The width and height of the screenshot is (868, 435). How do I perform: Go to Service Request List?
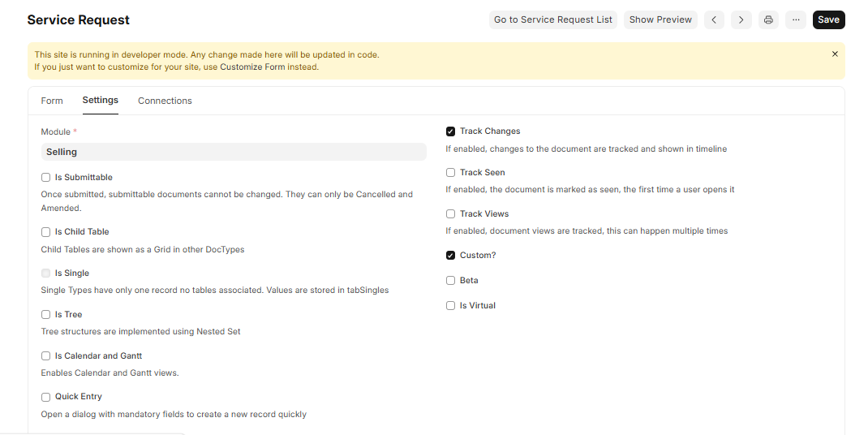tap(553, 19)
